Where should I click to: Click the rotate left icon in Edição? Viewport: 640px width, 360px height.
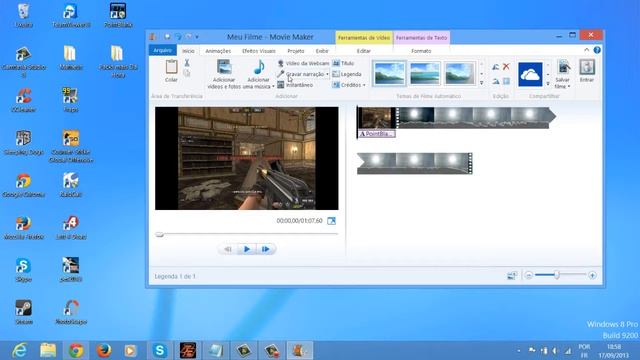point(496,67)
